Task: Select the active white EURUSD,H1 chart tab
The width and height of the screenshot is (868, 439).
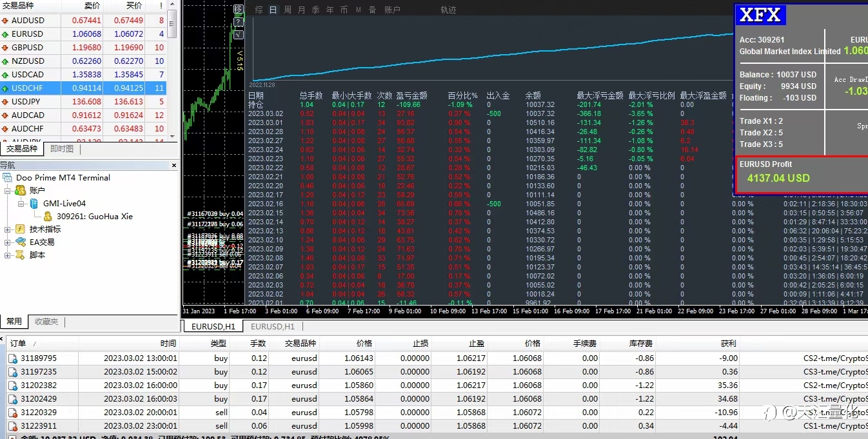Action: [x=213, y=327]
